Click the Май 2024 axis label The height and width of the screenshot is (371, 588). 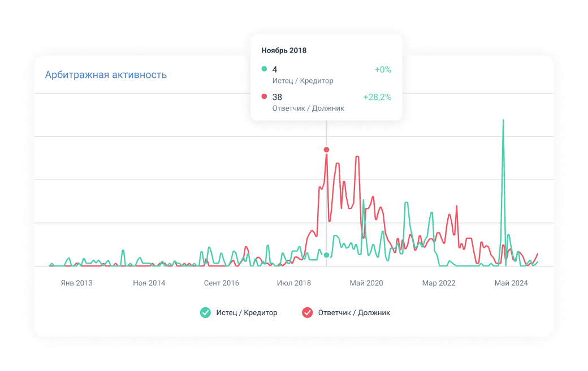pyautogui.click(x=511, y=283)
